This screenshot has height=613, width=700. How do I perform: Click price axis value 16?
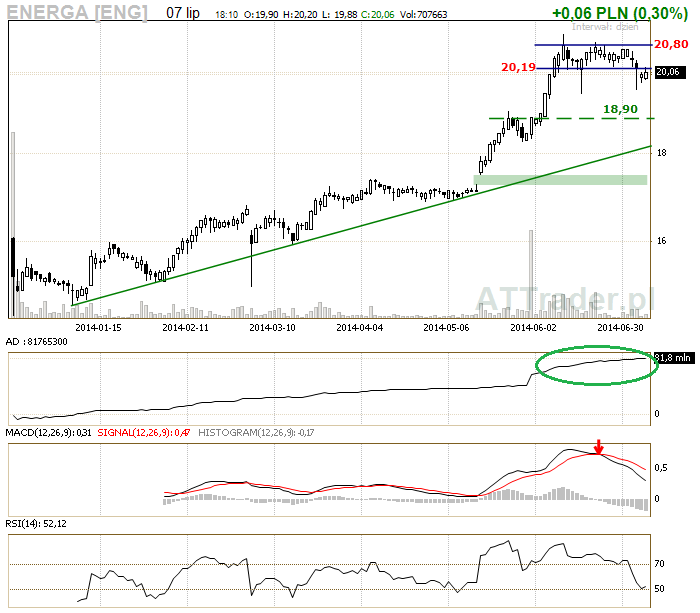click(662, 241)
